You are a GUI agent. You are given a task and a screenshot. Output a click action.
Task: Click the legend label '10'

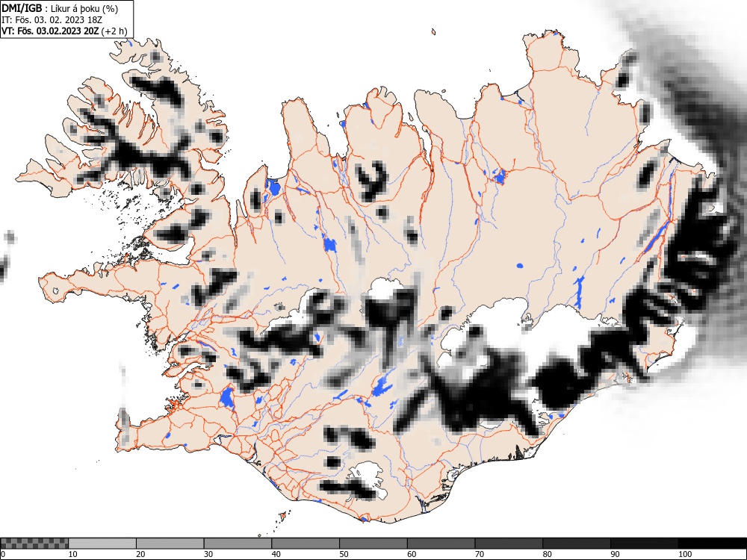pos(72,554)
